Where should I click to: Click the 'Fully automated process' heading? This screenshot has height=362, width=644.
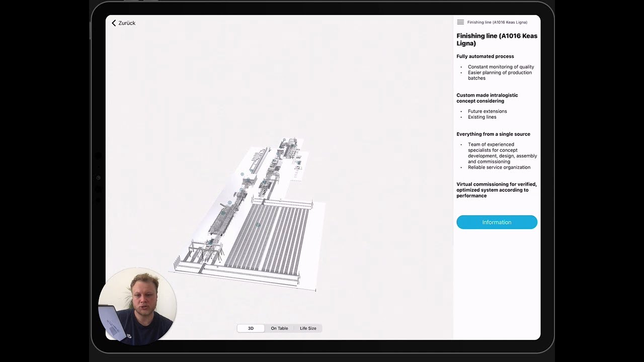[485, 56]
